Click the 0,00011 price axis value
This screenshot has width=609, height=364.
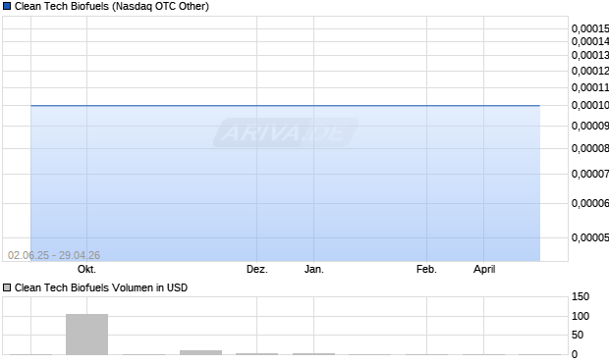tap(590, 87)
